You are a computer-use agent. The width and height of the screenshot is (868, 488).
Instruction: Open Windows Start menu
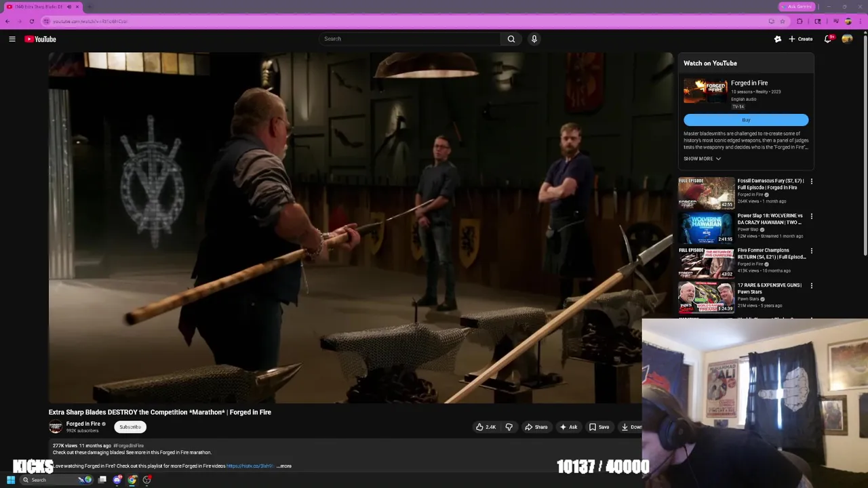click(x=11, y=480)
